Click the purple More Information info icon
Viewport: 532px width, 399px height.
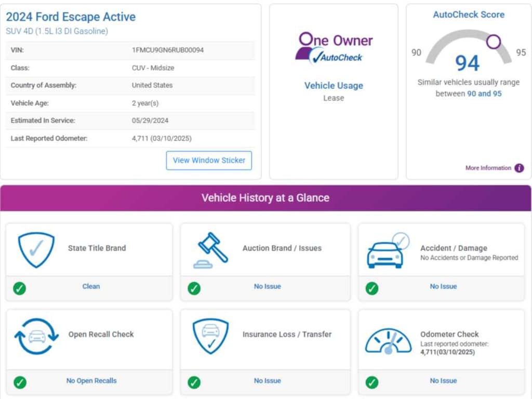519,168
